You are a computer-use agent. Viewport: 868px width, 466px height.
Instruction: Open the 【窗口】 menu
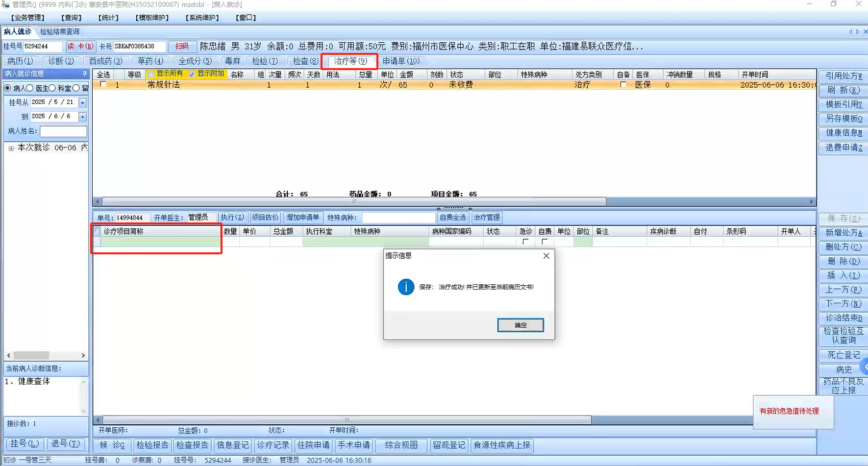pyautogui.click(x=246, y=18)
